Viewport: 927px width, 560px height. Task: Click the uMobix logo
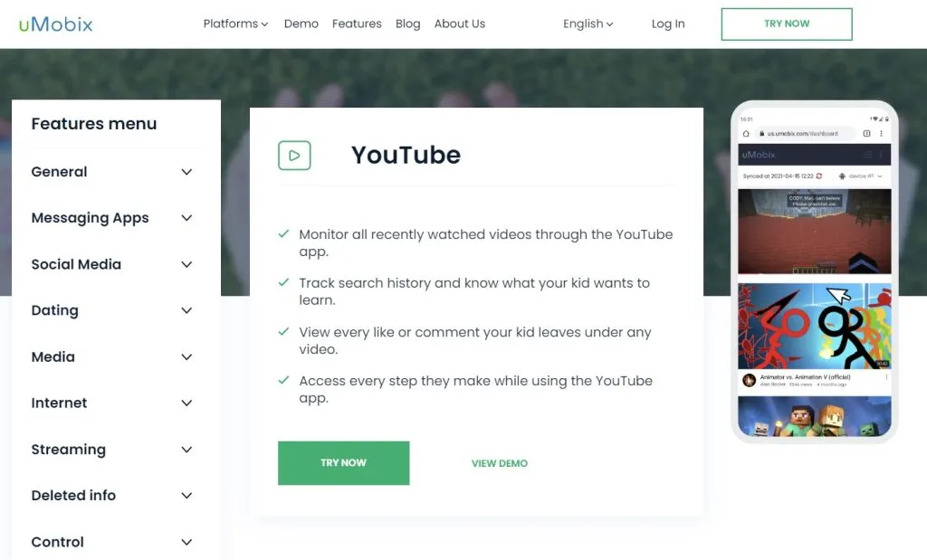coord(54,24)
